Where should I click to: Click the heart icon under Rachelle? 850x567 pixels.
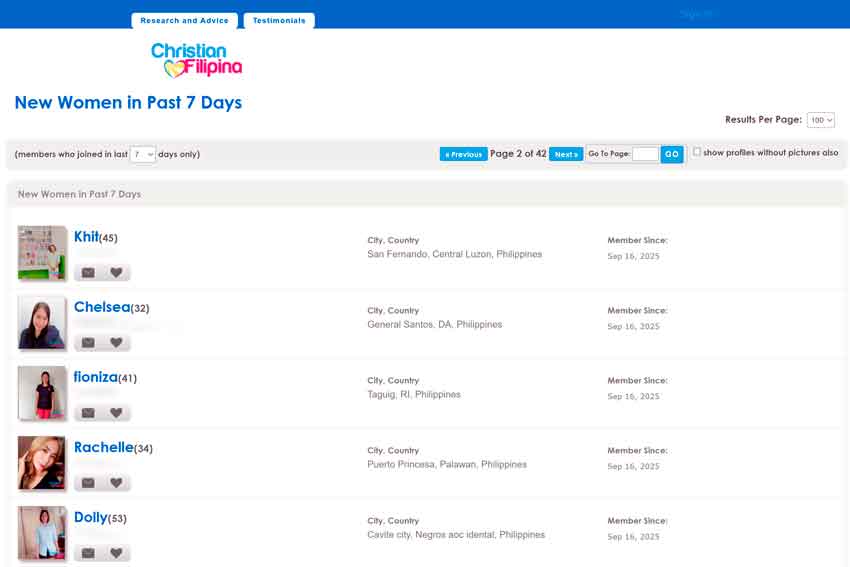coord(116,483)
